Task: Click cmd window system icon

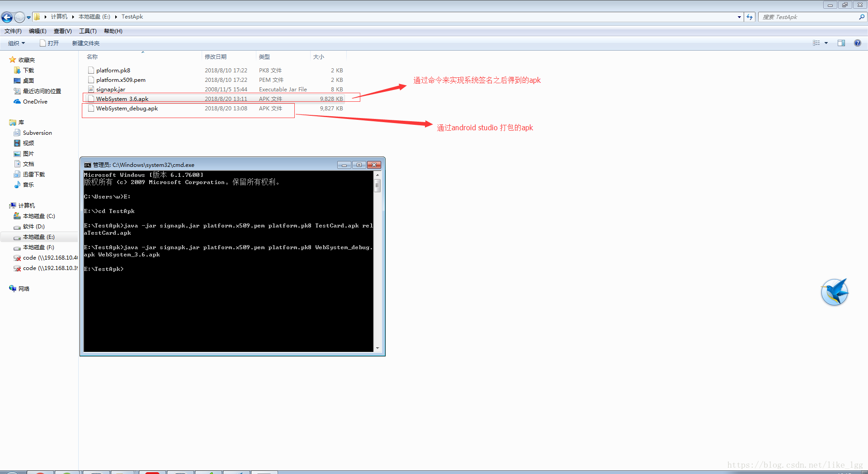Action: coord(88,165)
